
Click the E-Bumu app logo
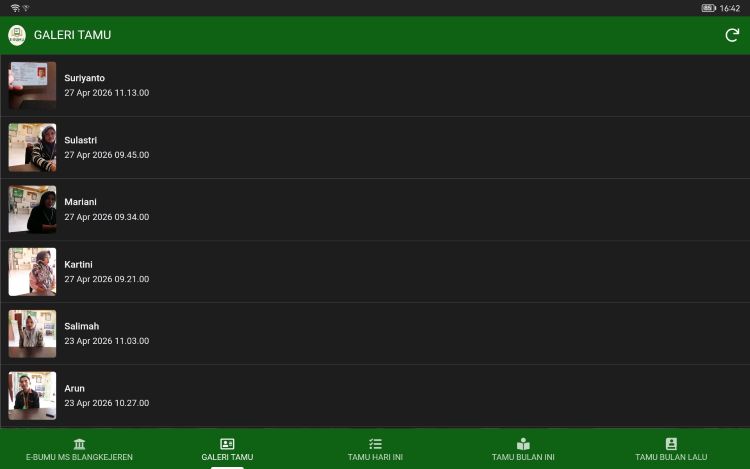[x=17, y=35]
